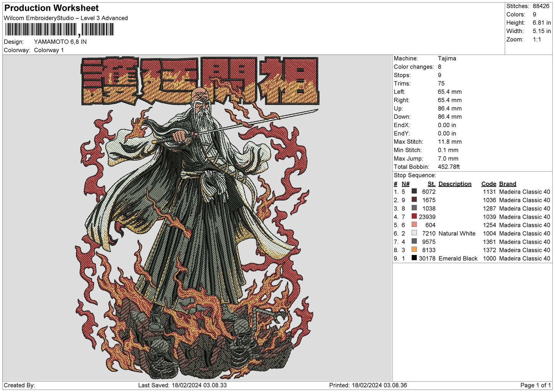This screenshot has height=392, width=555.
Task: Select the "Right:" label
Action: (x=401, y=100)
